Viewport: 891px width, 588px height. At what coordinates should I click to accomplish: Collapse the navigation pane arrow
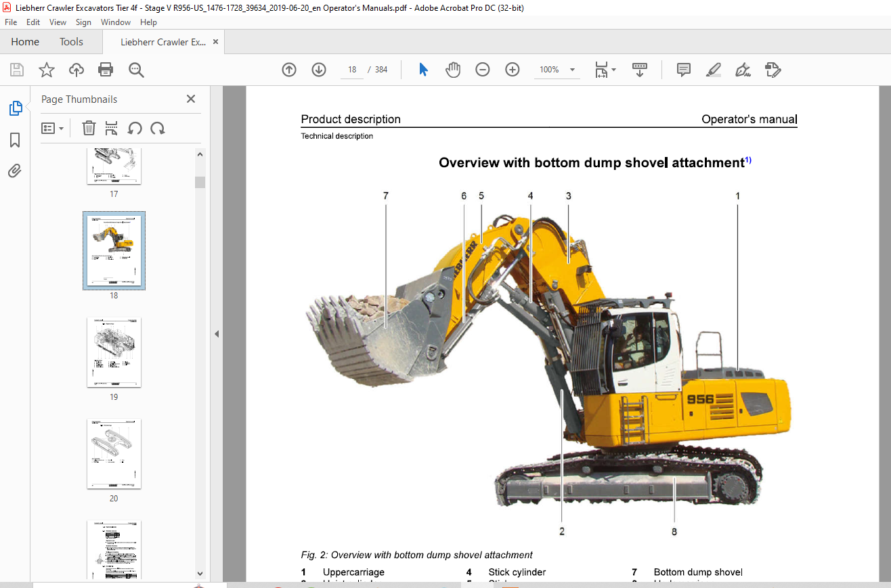pyautogui.click(x=217, y=334)
